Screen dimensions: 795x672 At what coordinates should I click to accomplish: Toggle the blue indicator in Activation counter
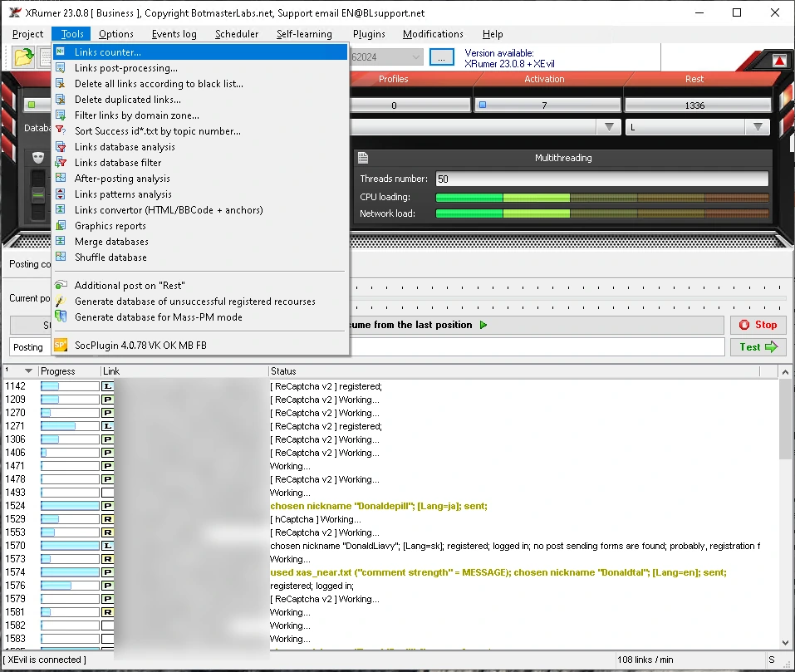click(x=483, y=105)
